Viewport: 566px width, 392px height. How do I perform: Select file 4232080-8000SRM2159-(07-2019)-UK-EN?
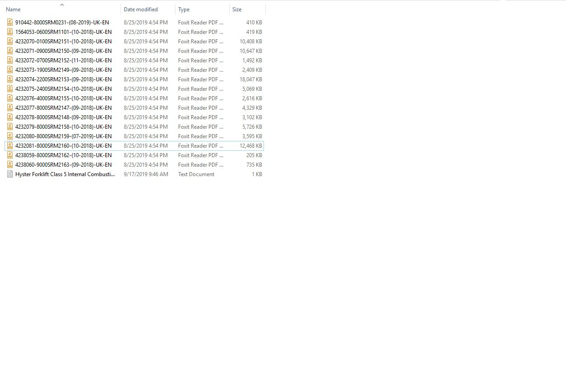tap(63, 136)
